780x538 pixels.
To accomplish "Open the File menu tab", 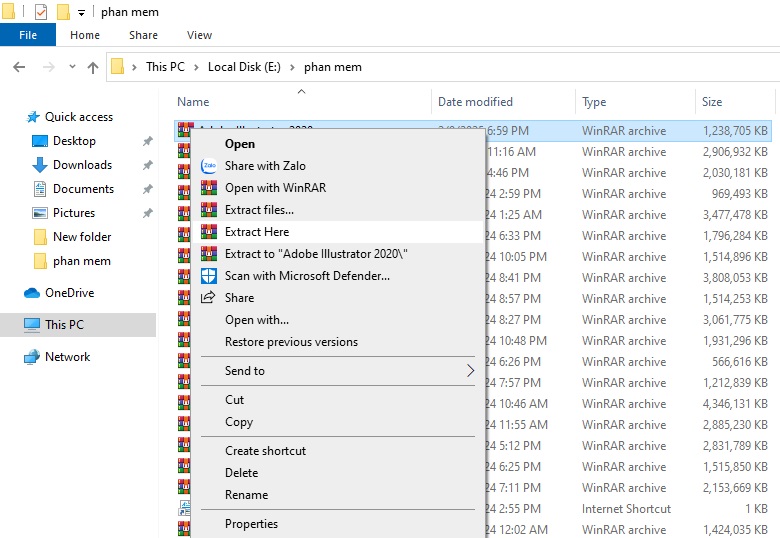I will [28, 35].
